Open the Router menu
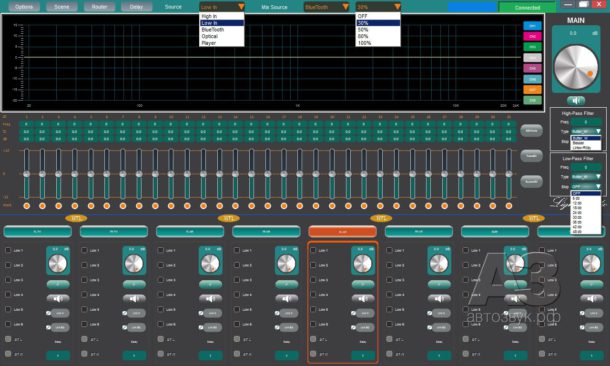 [99, 7]
